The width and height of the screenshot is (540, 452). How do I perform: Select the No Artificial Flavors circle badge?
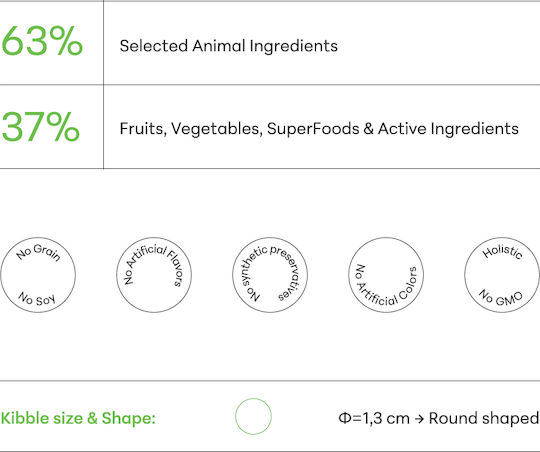click(154, 275)
